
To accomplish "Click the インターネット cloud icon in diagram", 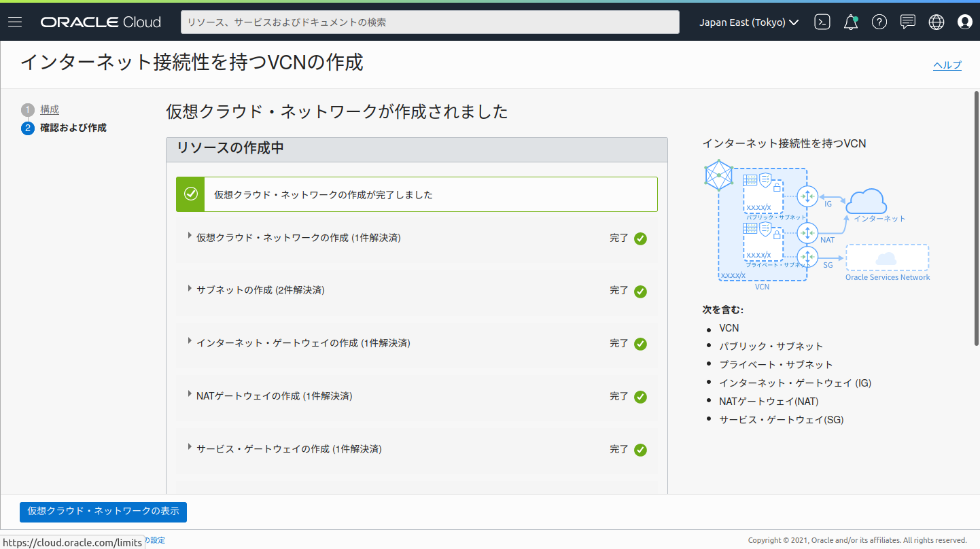I will [867, 202].
